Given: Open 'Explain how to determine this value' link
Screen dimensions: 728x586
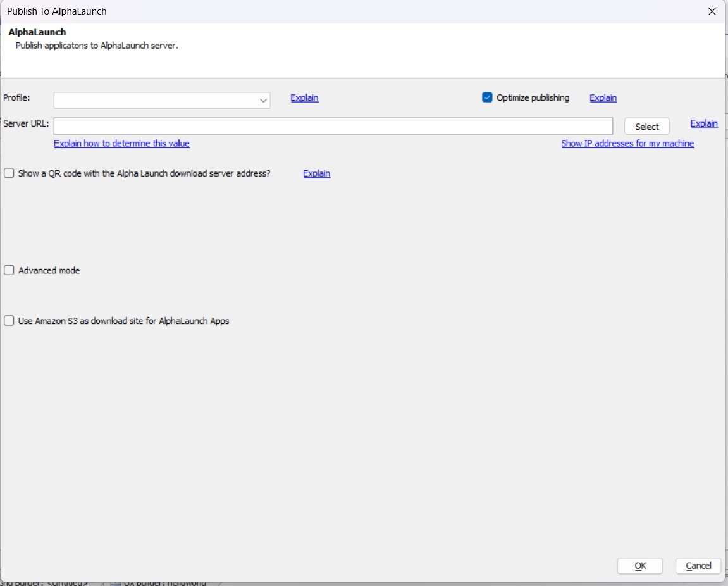Looking at the screenshot, I should (x=121, y=143).
